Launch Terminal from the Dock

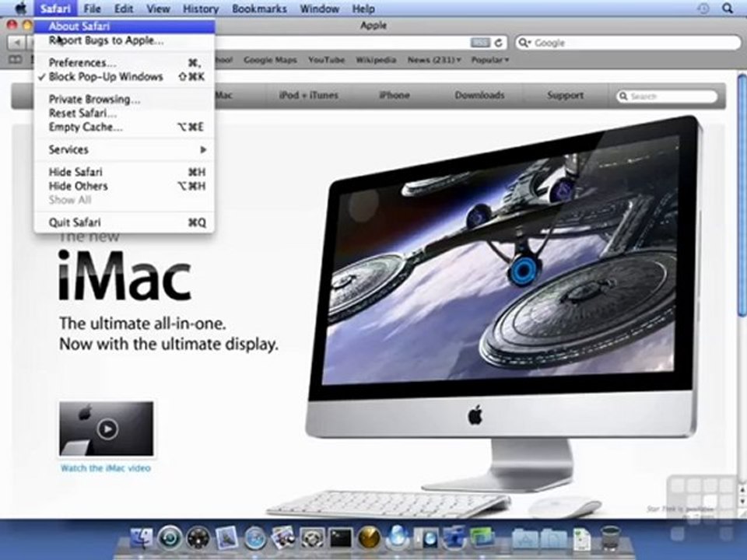(x=341, y=538)
